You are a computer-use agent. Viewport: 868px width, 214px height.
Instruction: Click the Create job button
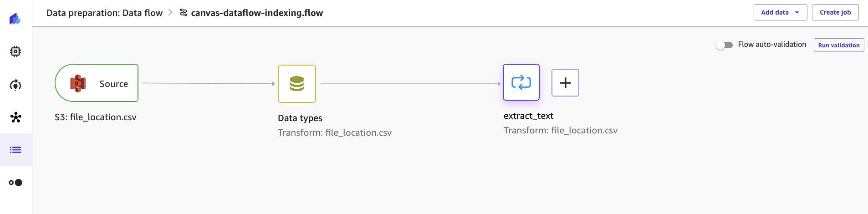pos(835,12)
